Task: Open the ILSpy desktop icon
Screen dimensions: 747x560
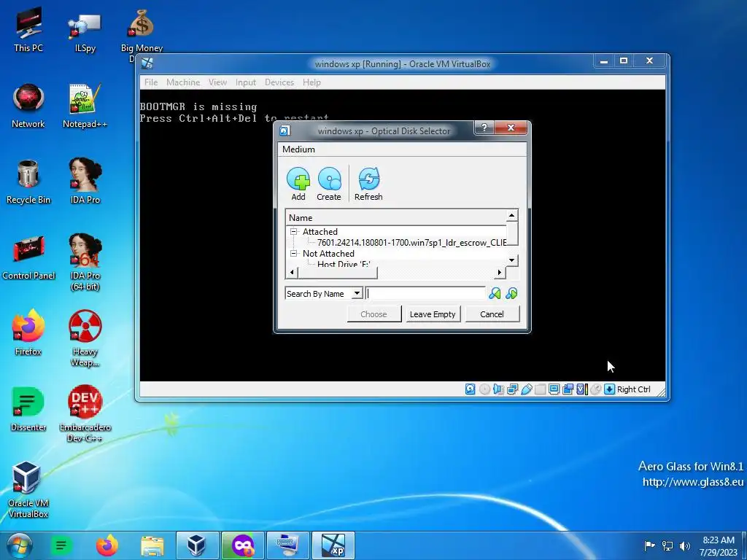Action: (x=85, y=32)
